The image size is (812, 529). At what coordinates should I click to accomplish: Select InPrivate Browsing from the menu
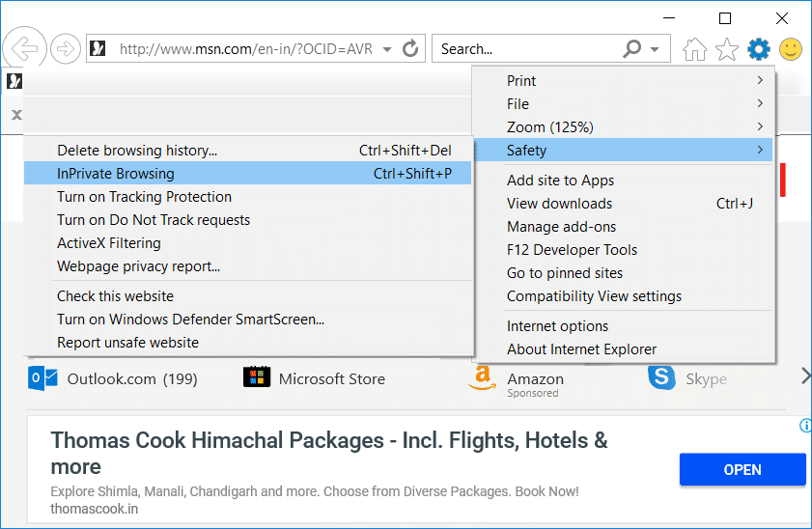coord(116,174)
